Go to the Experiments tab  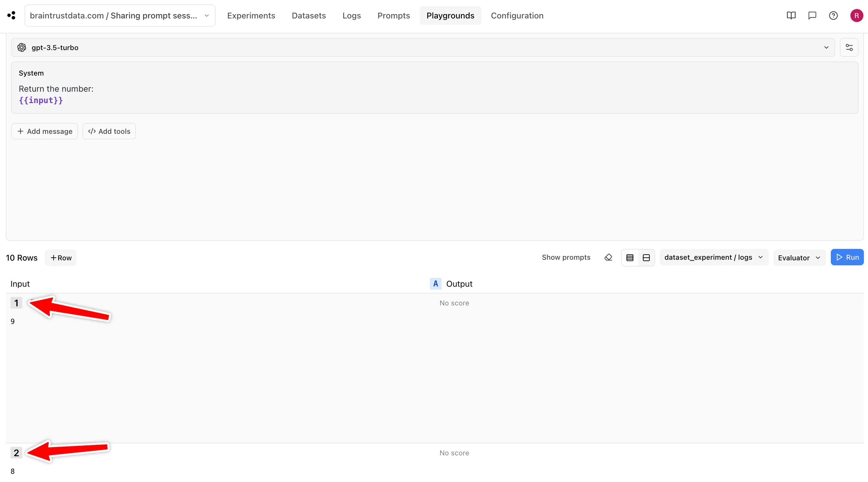(251, 16)
